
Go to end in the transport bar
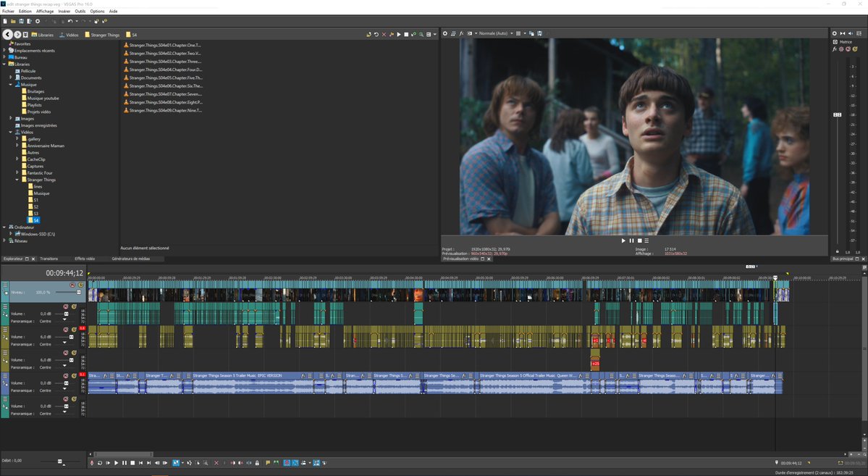point(148,463)
